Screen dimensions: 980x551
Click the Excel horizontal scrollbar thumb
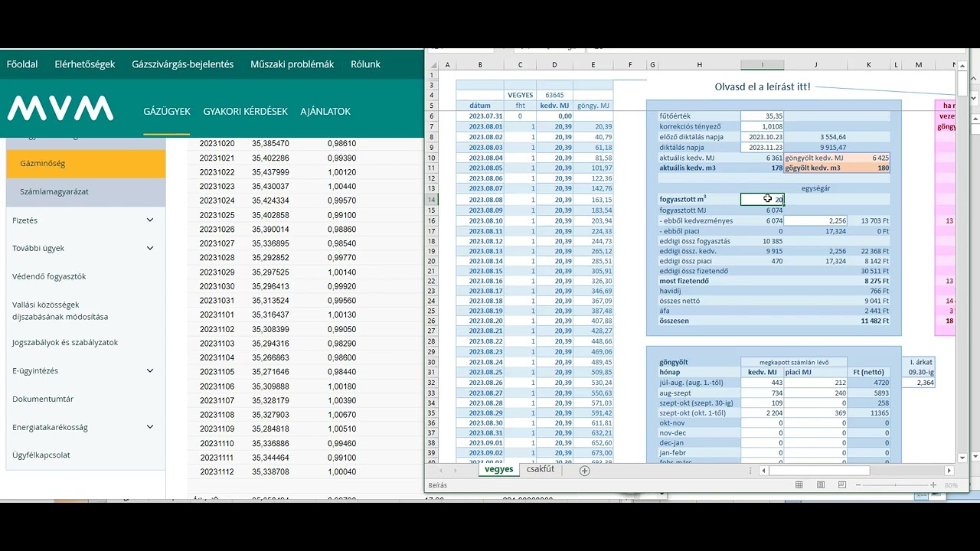[x=819, y=471]
